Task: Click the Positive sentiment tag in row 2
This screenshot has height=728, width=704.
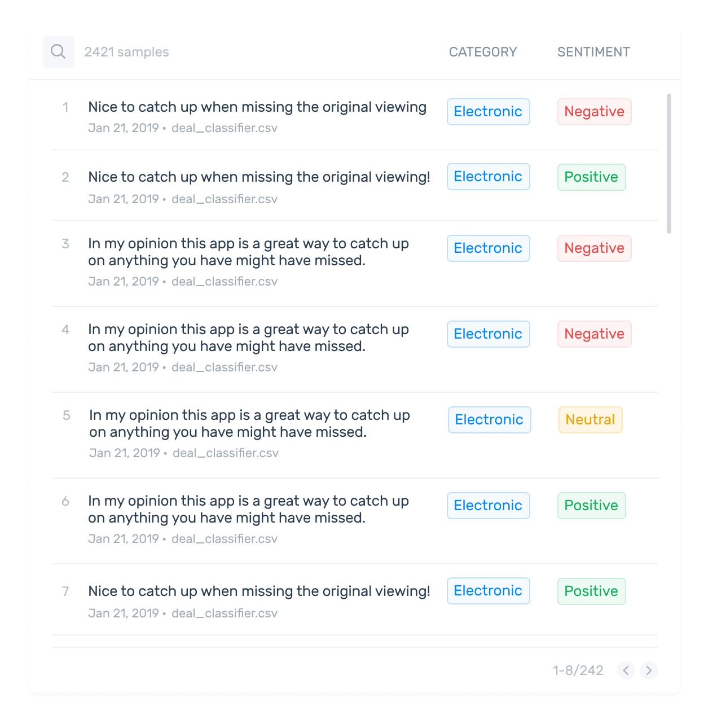Action: (591, 177)
